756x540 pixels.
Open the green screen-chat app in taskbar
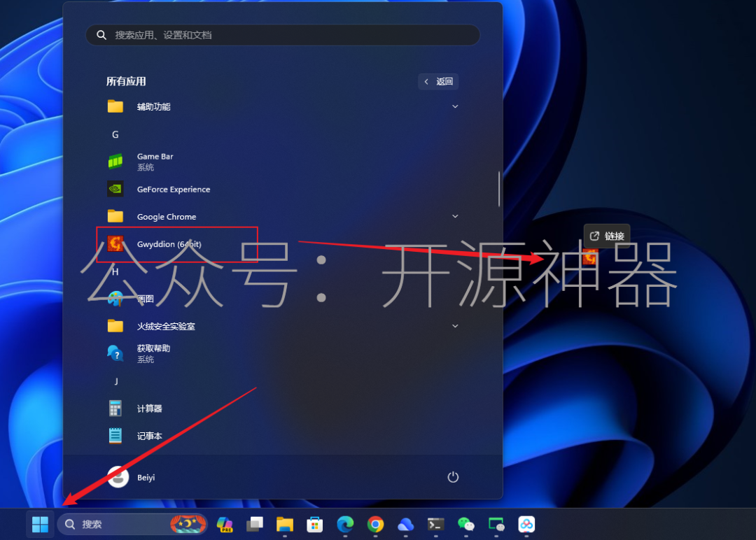click(496, 524)
